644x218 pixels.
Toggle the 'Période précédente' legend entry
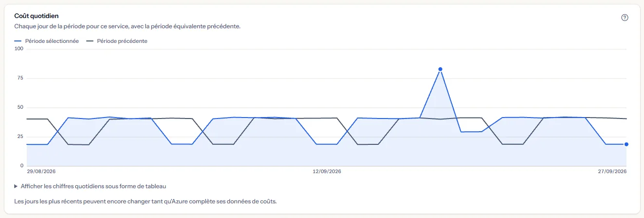tap(117, 41)
